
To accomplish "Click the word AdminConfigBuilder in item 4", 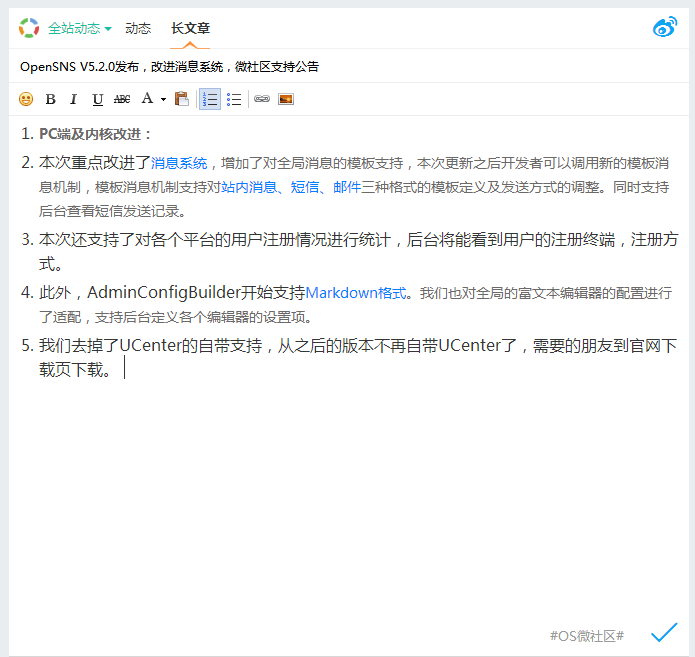I will [164, 293].
